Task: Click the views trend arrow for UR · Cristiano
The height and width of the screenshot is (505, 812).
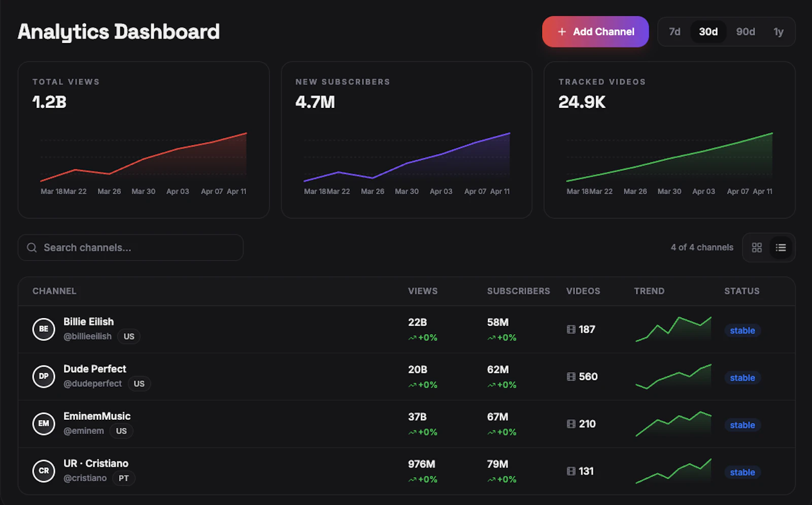Action: [x=412, y=479]
